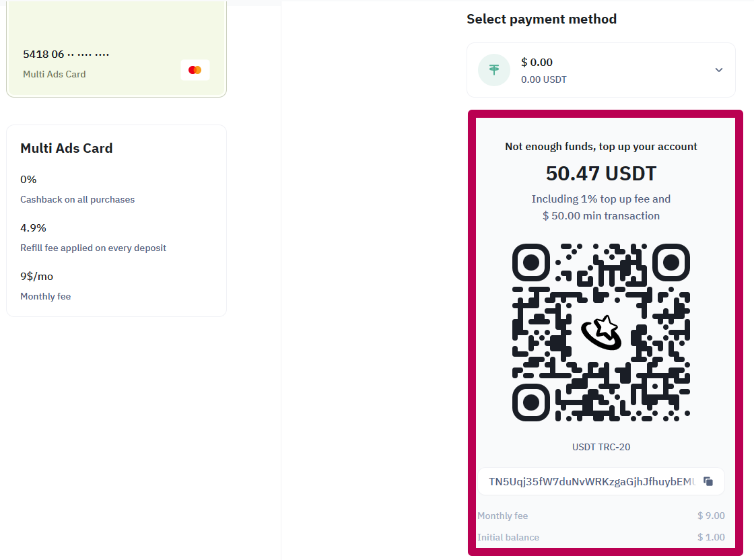Click the QR code image
Screen dimensions: 754x560
point(601,332)
